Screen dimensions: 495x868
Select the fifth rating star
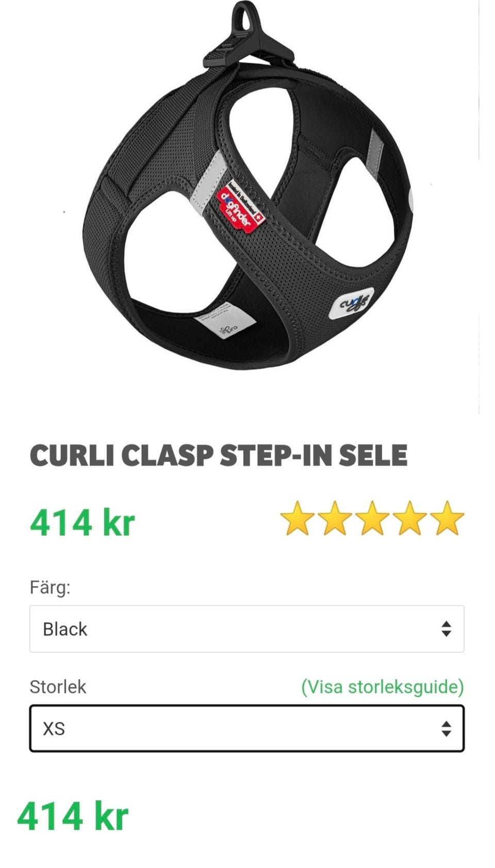pyautogui.click(x=447, y=518)
